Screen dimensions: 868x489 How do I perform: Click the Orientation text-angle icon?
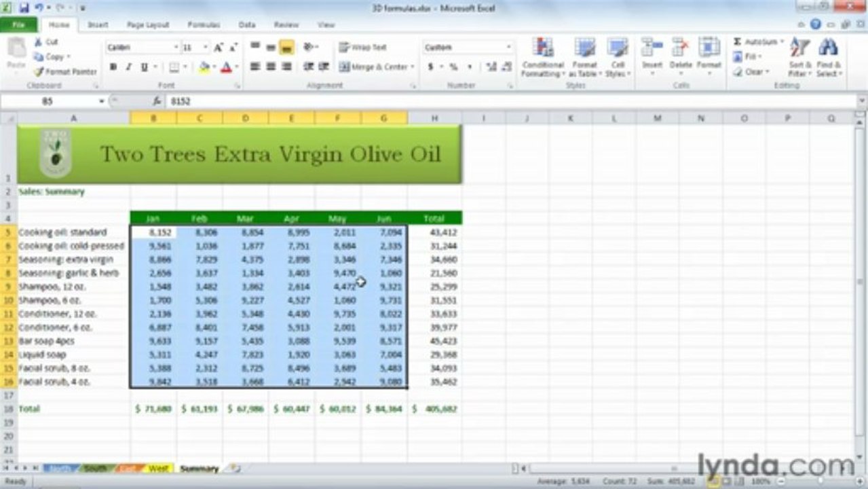click(308, 48)
